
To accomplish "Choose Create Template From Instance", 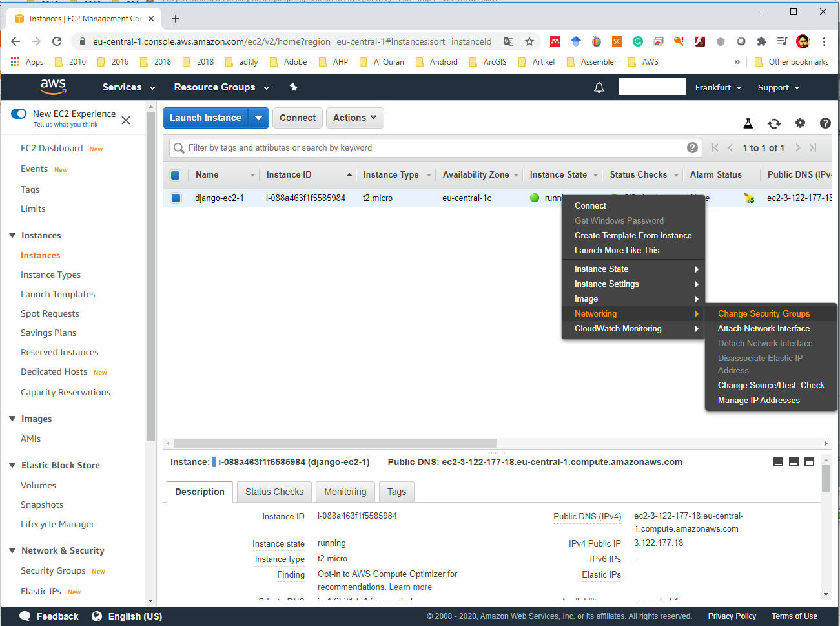I will tap(633, 235).
